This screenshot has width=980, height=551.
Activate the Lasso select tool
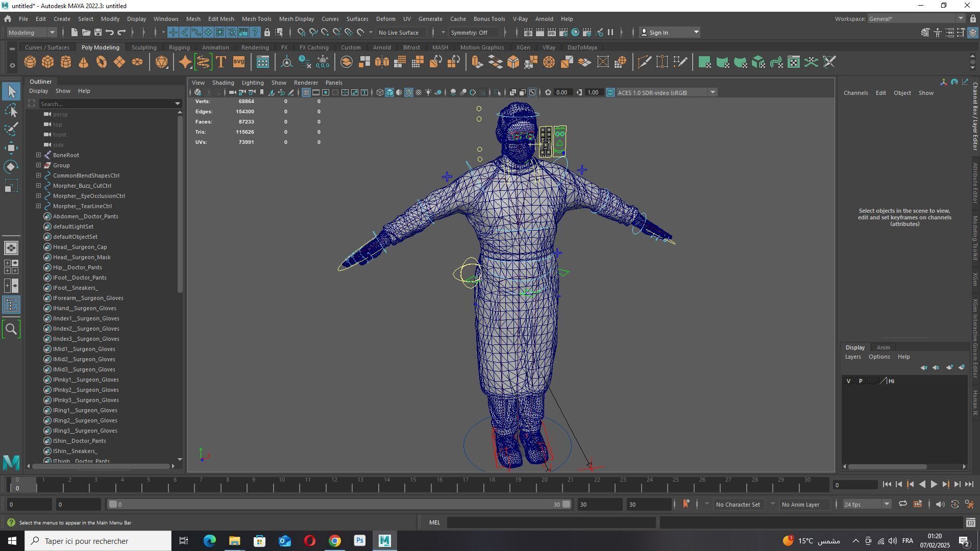[x=11, y=110]
